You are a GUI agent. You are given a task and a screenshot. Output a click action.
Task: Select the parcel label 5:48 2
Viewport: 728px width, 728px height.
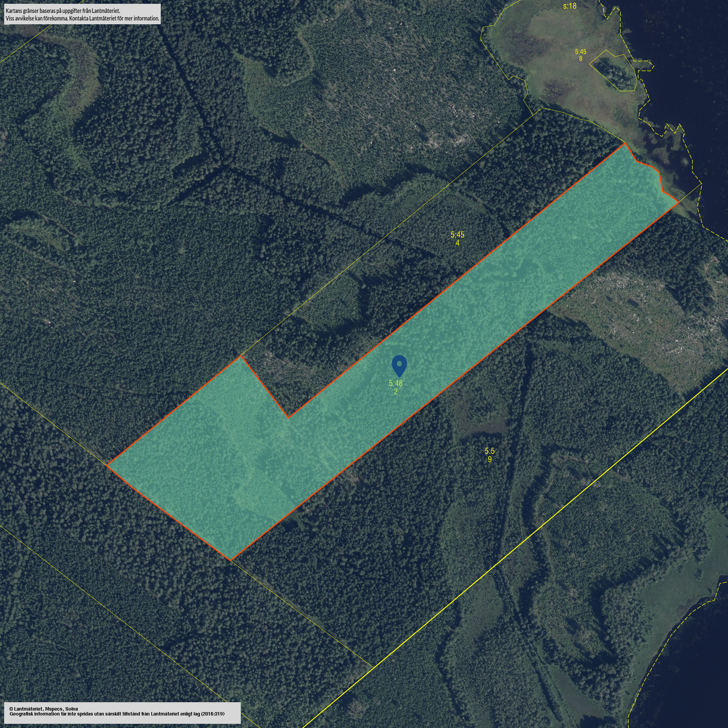tap(395, 388)
